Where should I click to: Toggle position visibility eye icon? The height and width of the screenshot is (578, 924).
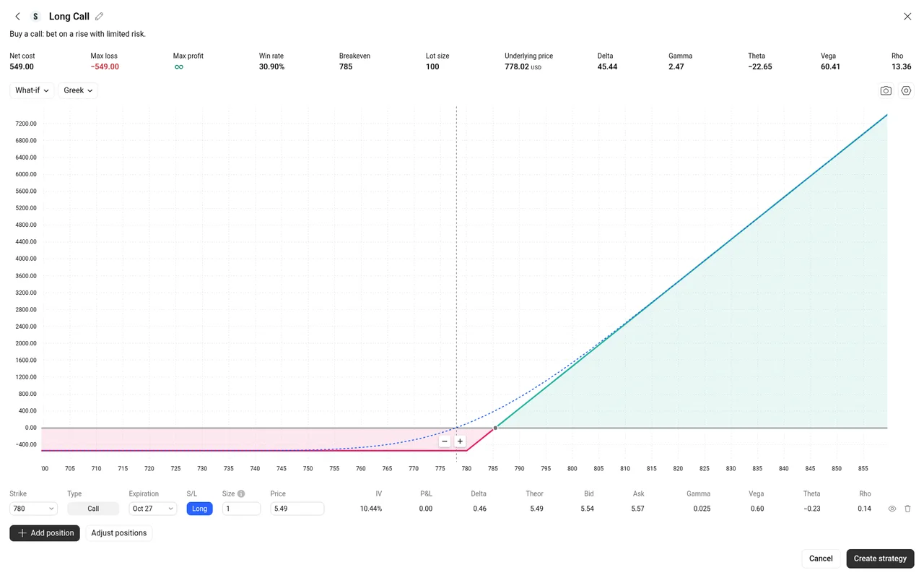click(x=892, y=509)
